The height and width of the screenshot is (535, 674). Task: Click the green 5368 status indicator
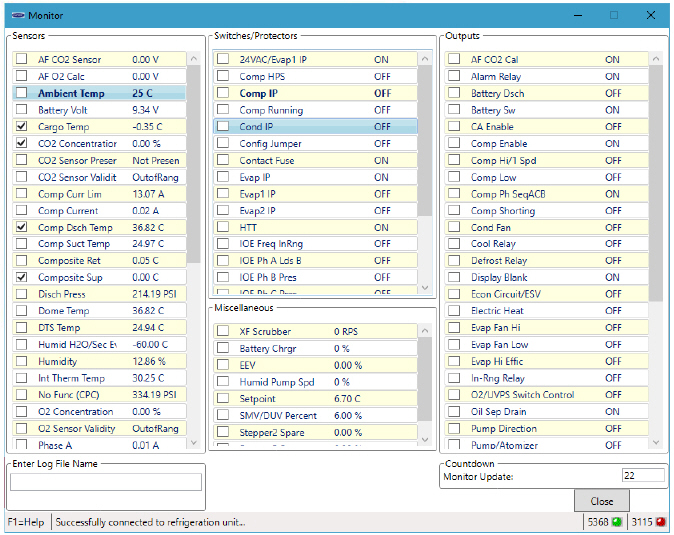point(617,522)
